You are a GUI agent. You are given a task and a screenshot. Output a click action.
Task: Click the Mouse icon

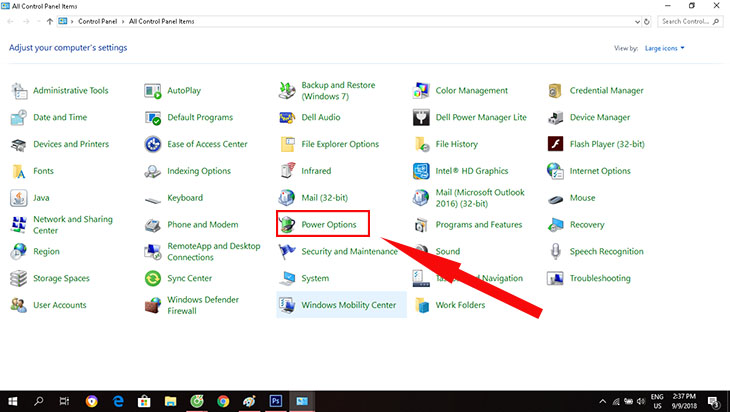pos(555,200)
